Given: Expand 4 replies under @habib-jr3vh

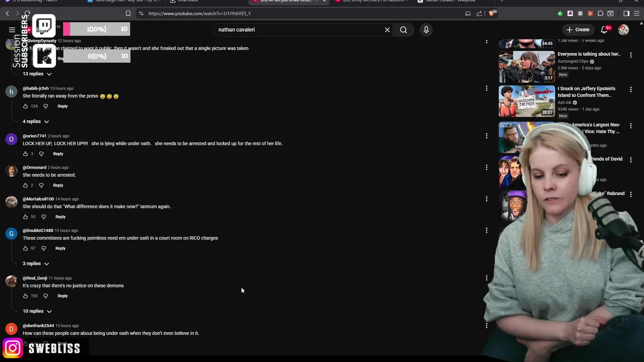Looking at the screenshot, I should (x=36, y=122).
